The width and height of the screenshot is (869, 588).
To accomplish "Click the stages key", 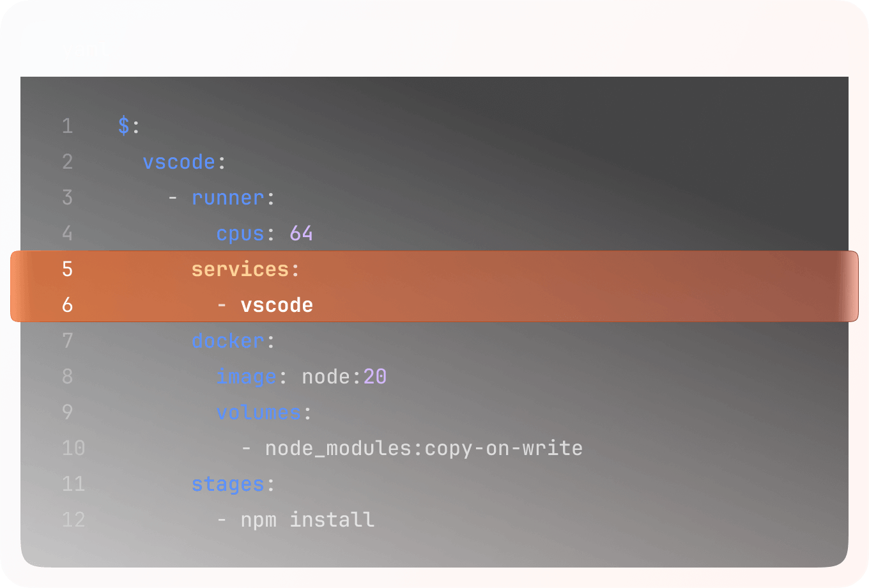I will [228, 484].
